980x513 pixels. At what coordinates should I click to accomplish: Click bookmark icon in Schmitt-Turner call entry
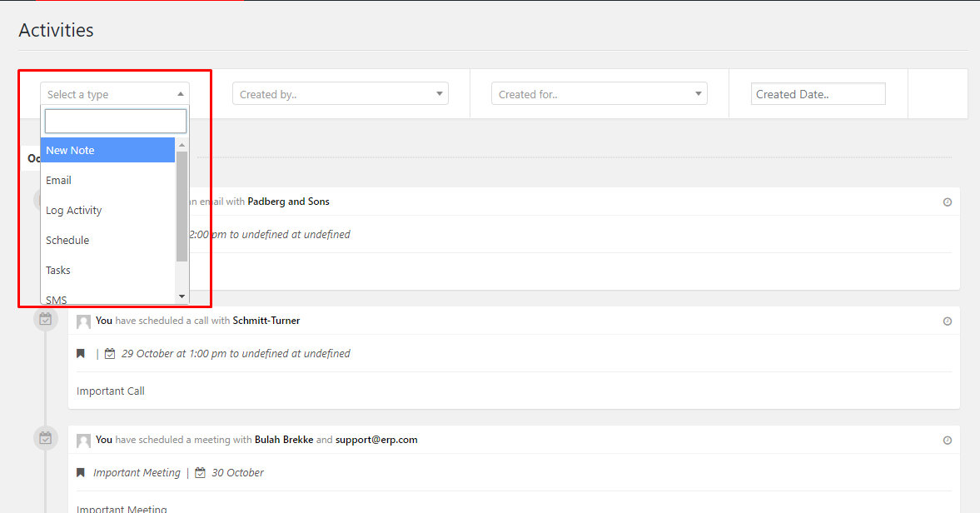click(x=81, y=354)
